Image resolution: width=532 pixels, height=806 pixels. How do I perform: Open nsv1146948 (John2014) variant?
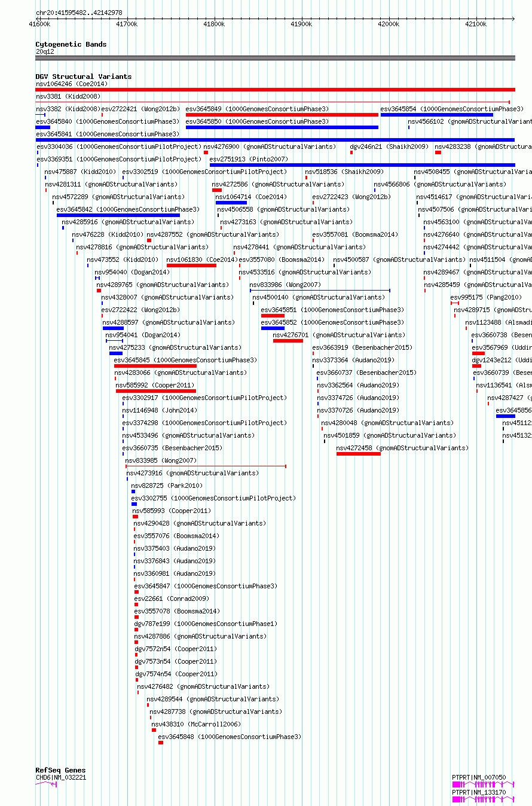point(159,410)
